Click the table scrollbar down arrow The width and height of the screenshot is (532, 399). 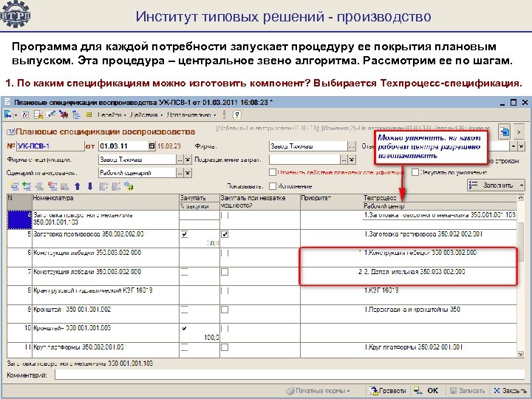(520, 354)
